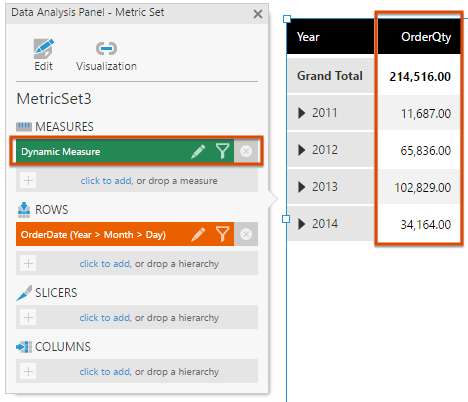Image resolution: width=468 pixels, height=402 pixels.
Task: Remove the OrderDate hierarchy row
Action: [246, 234]
